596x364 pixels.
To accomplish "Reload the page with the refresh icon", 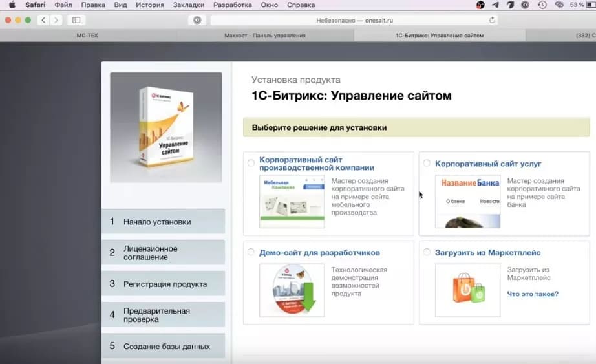I will coord(492,20).
